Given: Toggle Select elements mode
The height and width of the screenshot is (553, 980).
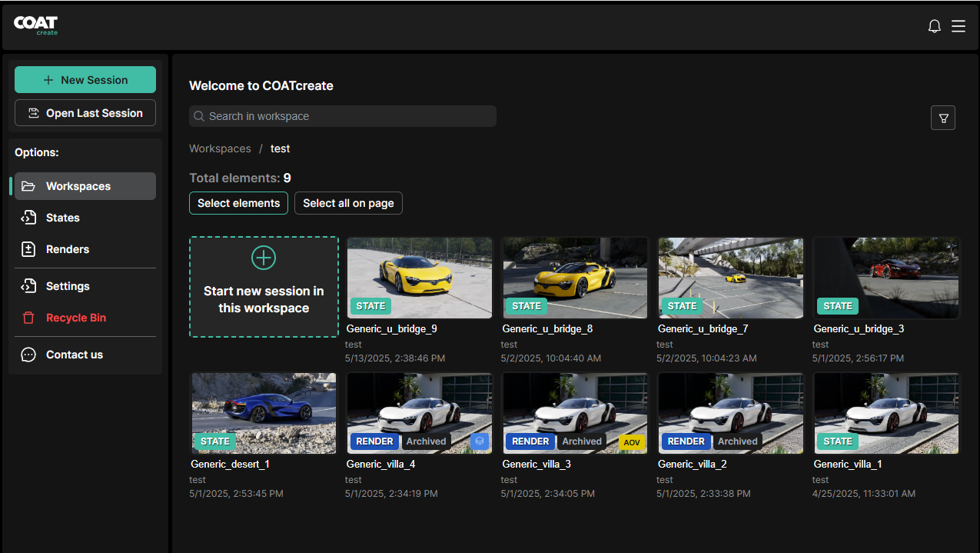Looking at the screenshot, I should pyautogui.click(x=238, y=203).
